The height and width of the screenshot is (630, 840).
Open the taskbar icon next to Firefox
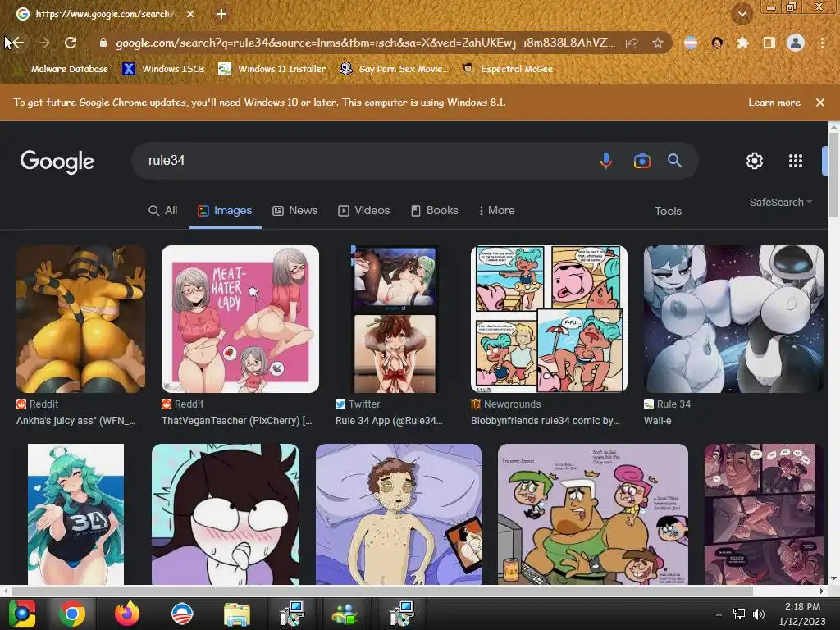point(181,614)
